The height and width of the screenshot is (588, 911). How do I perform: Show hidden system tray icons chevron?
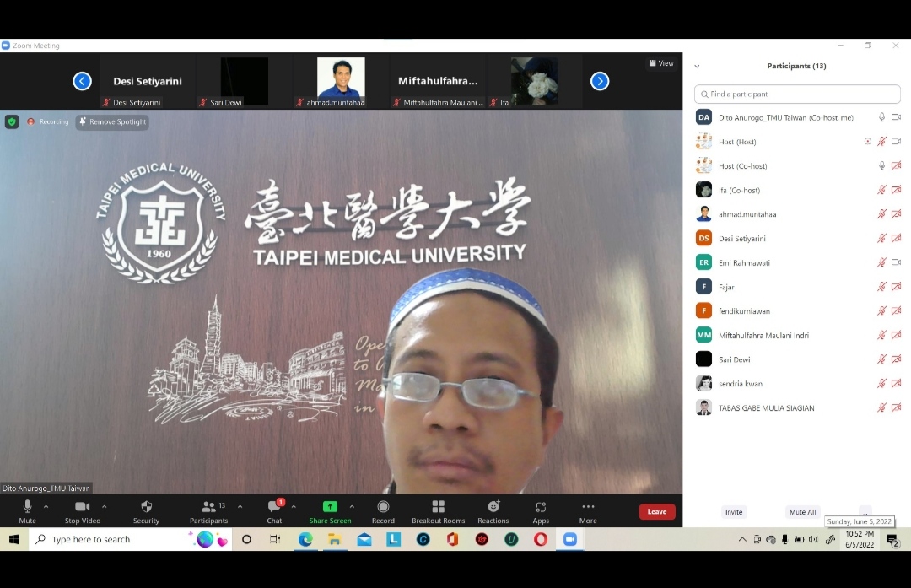tap(742, 540)
